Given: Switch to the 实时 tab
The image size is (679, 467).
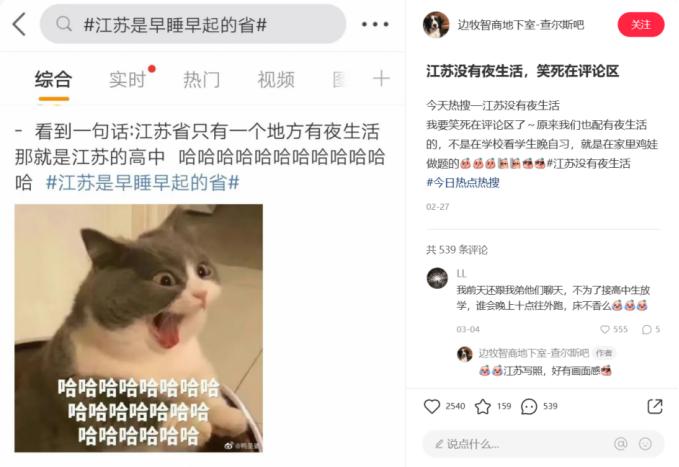Looking at the screenshot, I should [x=127, y=80].
